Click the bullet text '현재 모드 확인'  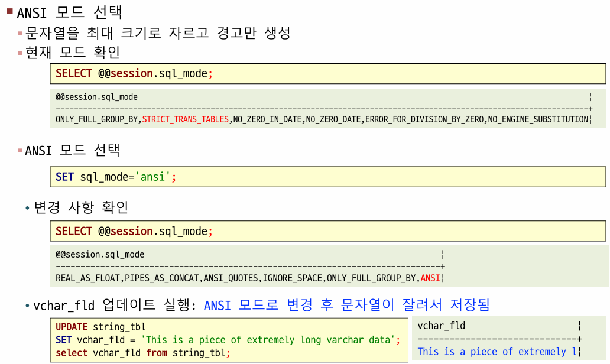tap(72, 52)
